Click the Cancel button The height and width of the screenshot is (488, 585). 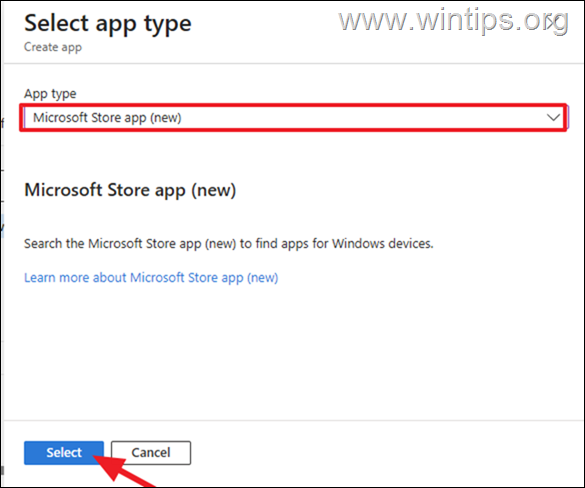(151, 453)
